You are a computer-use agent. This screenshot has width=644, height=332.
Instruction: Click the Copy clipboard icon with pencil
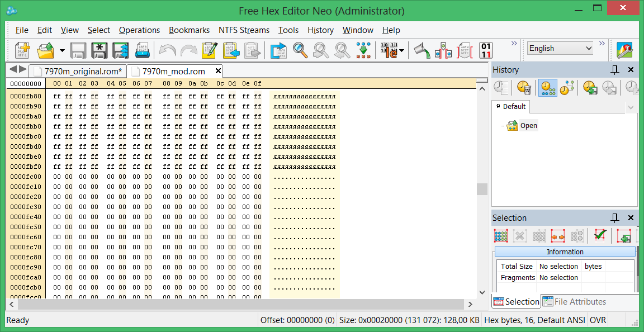pyautogui.click(x=210, y=50)
